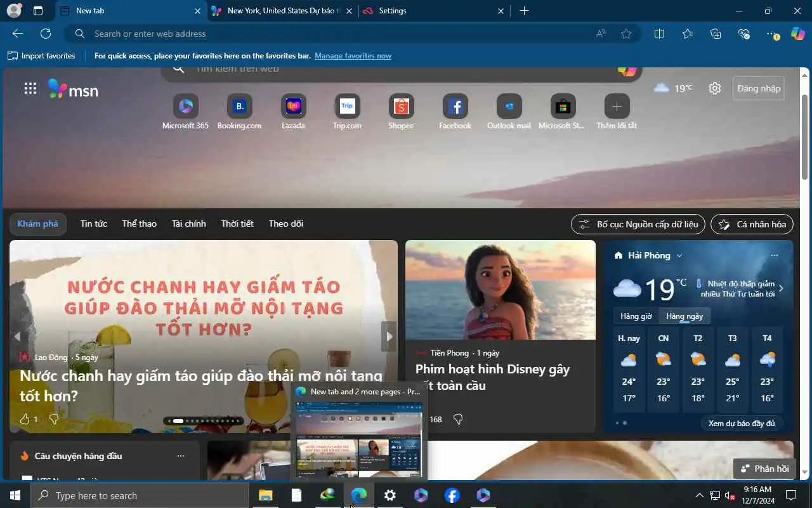This screenshot has width=812, height=508.
Task: Open Browser essentials heart icon
Action: coord(744,34)
